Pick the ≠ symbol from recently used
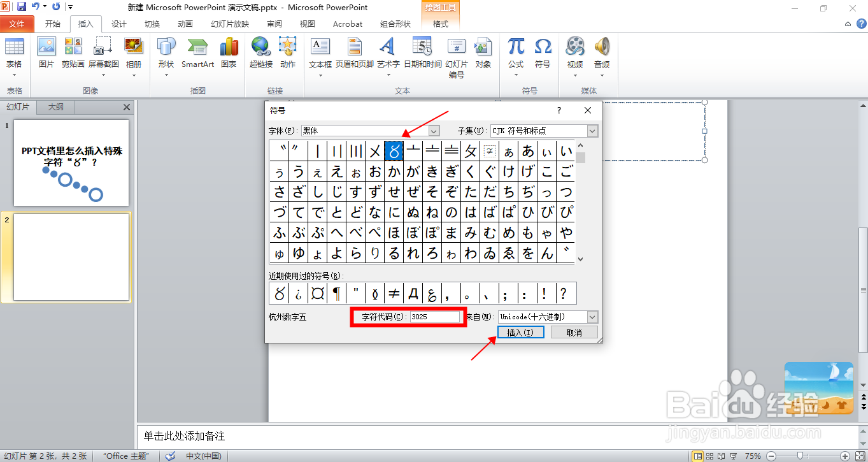Viewport: 868px width, 462px height. click(x=394, y=294)
